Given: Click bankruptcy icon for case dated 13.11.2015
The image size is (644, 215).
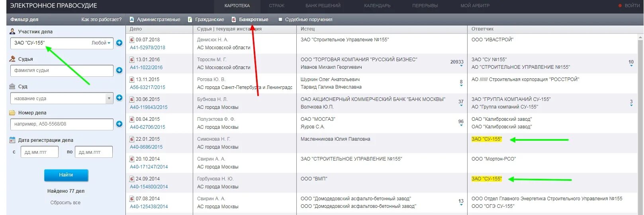Looking at the screenshot, I should click(x=132, y=79).
